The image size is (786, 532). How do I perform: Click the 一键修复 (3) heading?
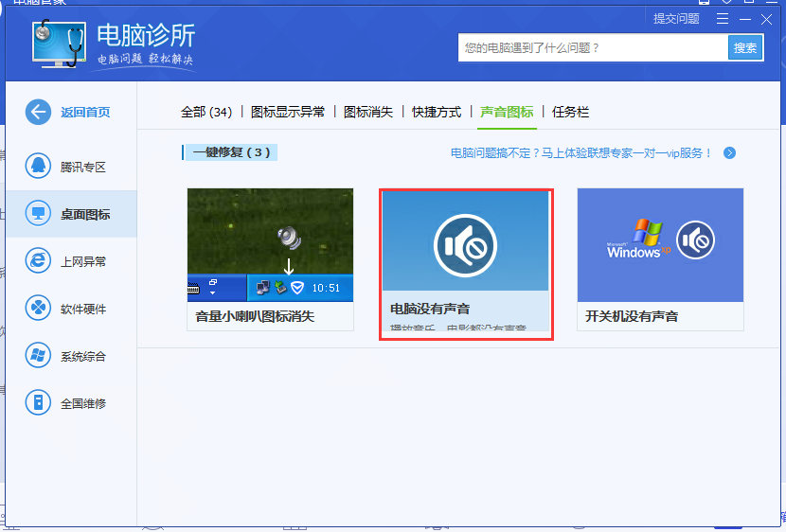(231, 152)
